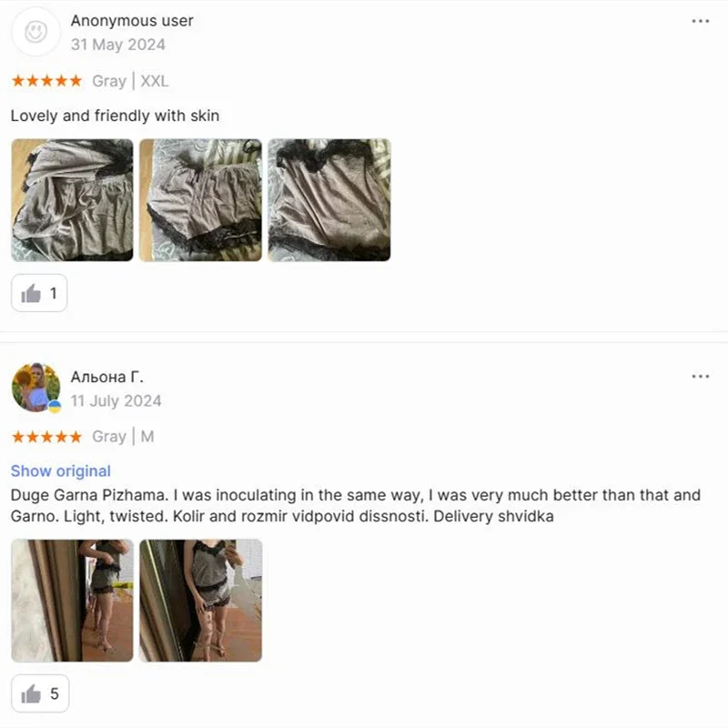This screenshot has height=728, width=728.
Task: Click the Gray | XXL variant label
Action: pyautogui.click(x=130, y=81)
